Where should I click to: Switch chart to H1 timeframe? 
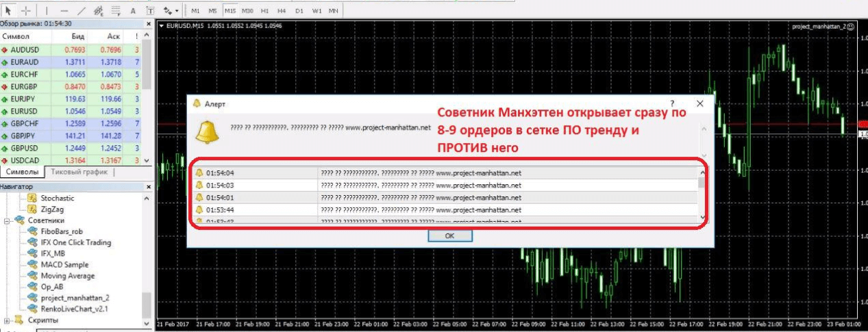[x=264, y=10]
